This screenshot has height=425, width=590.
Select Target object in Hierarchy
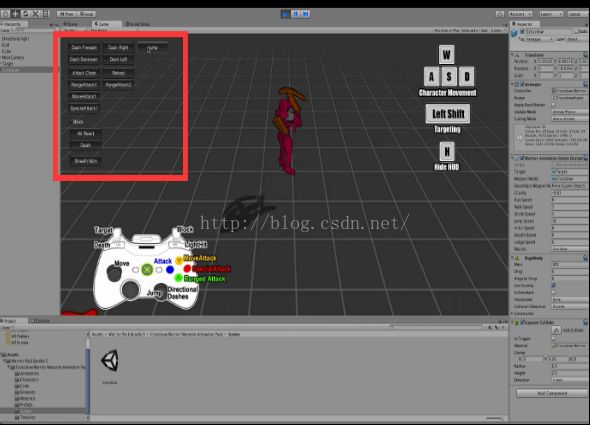click(8, 64)
